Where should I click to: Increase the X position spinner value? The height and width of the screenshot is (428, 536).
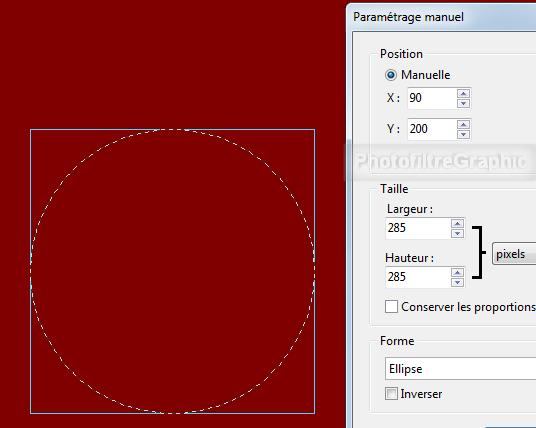[x=463, y=93]
